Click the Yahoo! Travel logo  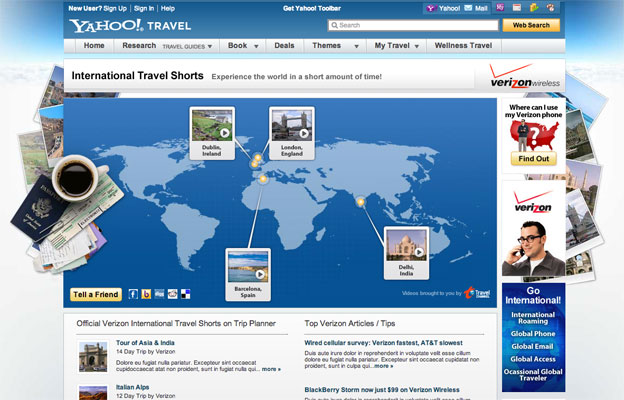130,26
